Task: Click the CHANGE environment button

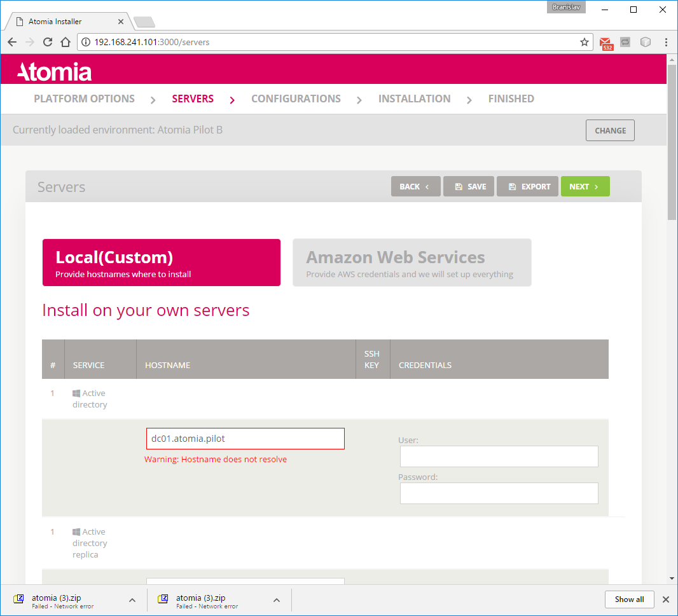Action: click(x=609, y=130)
